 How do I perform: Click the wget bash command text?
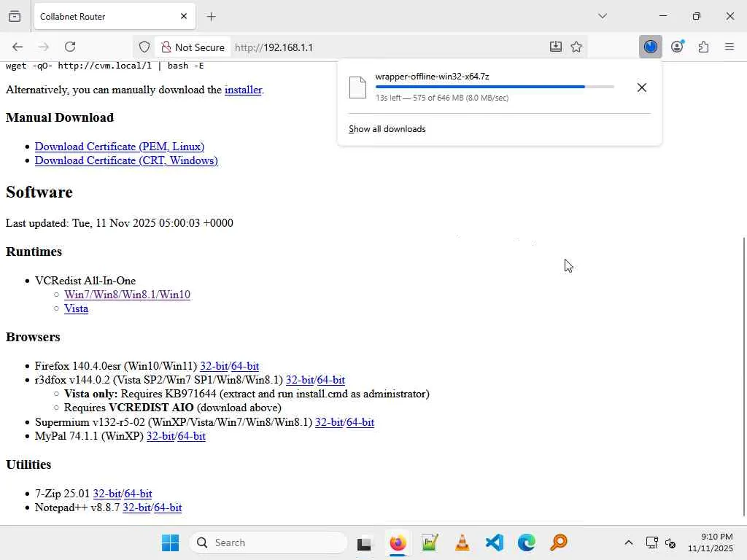[x=105, y=66]
